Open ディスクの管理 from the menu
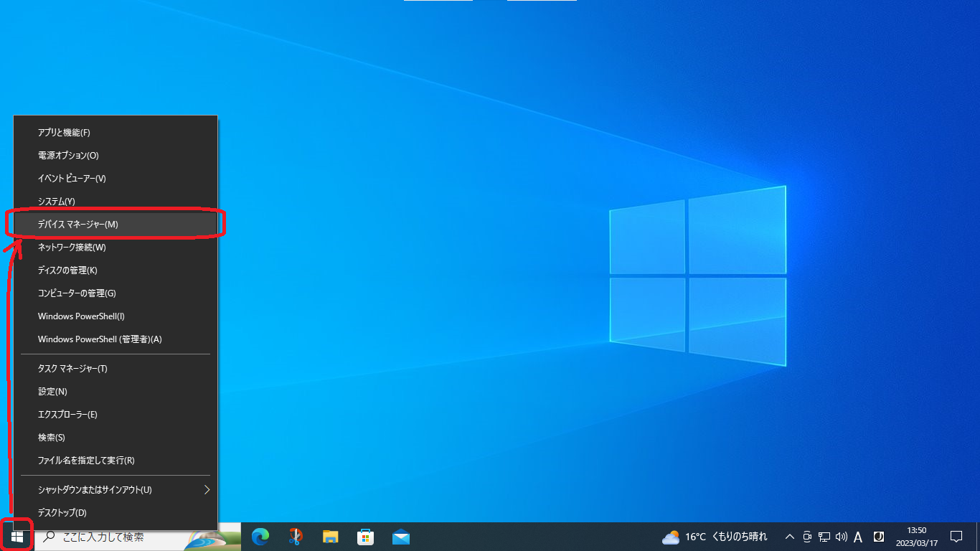 tap(115, 270)
